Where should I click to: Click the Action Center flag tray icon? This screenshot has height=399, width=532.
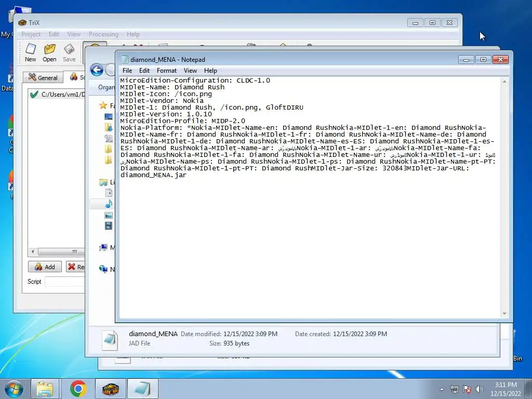[467, 389]
